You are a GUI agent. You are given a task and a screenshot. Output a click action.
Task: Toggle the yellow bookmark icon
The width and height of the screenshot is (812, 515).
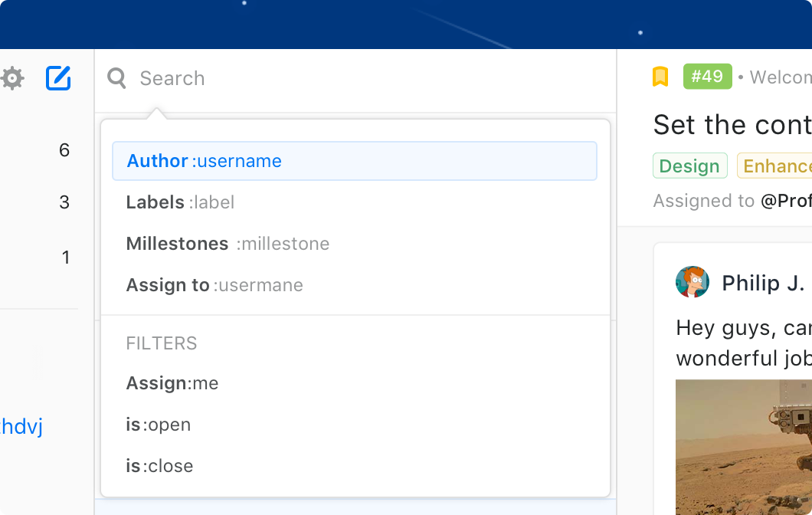pyautogui.click(x=660, y=77)
